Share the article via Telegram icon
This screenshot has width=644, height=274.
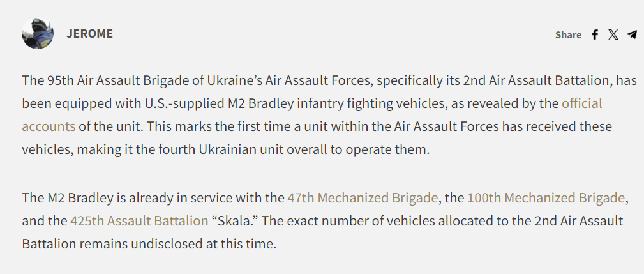point(632,35)
